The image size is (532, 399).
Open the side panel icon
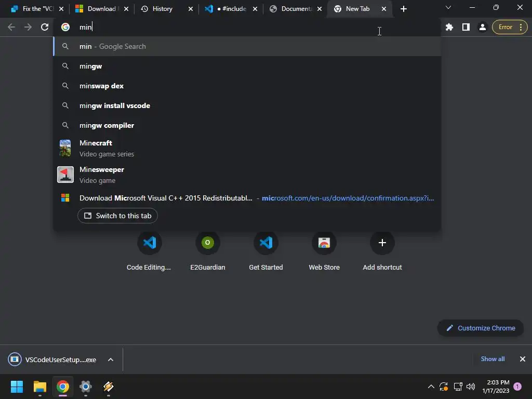click(x=466, y=27)
